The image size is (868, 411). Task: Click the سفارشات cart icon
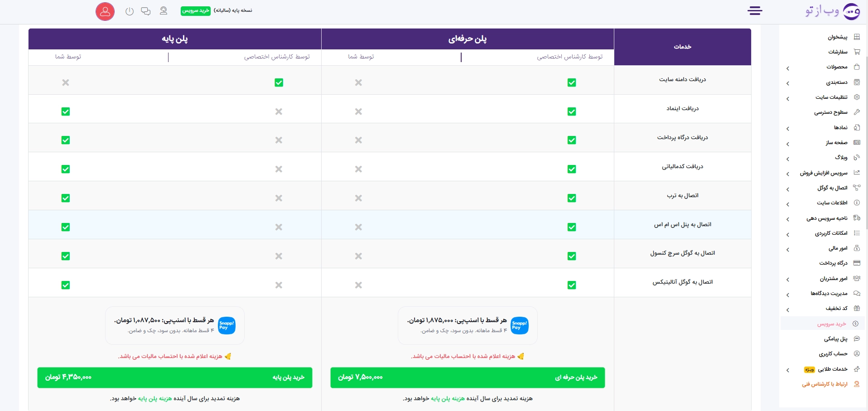tap(857, 52)
